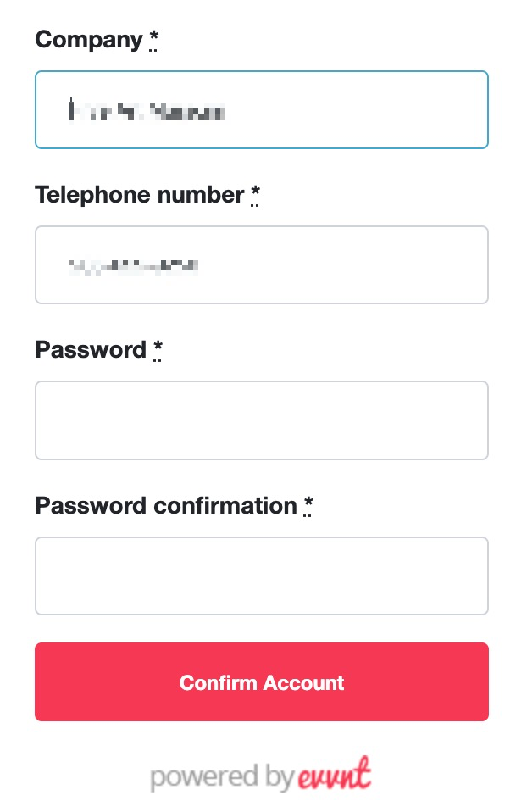
Task: Click the word 'Account' on red button
Action: point(303,682)
